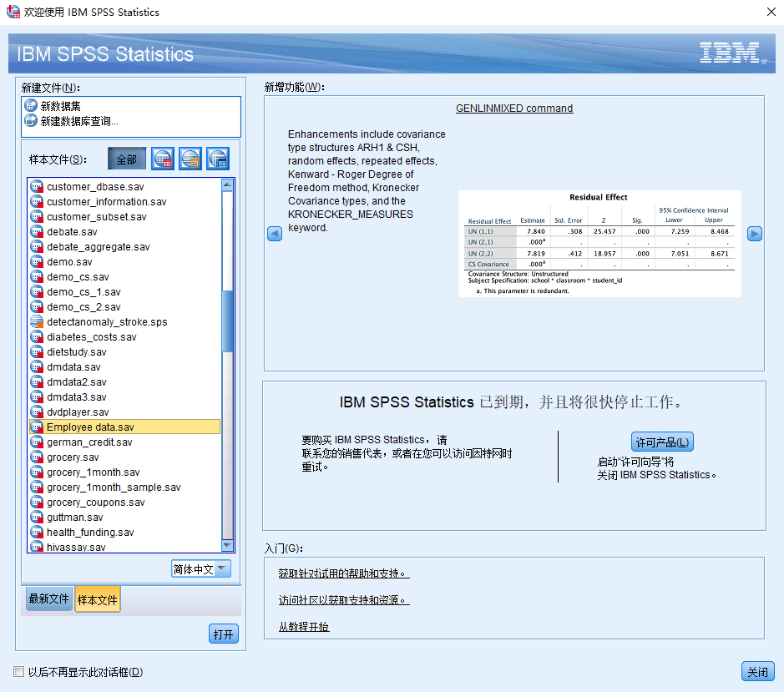This screenshot has width=784, height=692.
Task: Click file icon of german_credit.sav
Action: coord(37,442)
